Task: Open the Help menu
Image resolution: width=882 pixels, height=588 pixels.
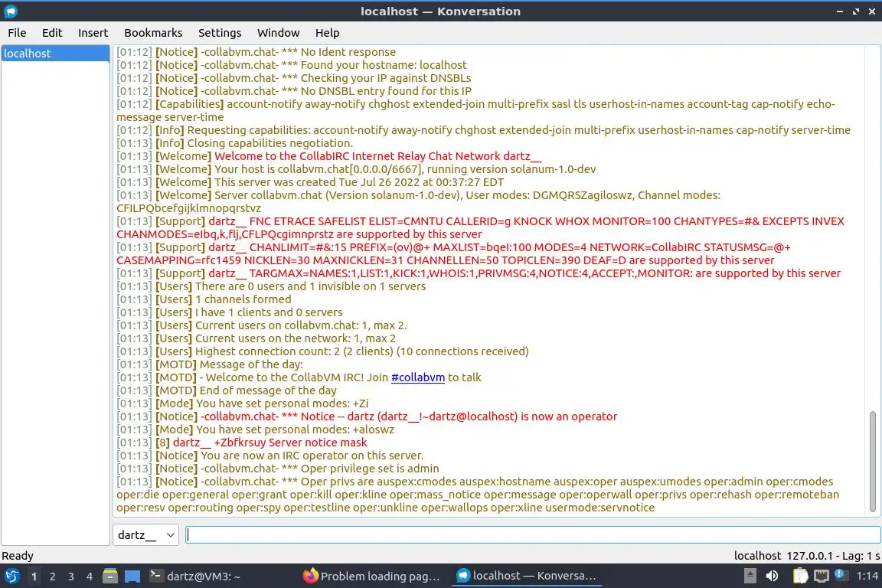Action: click(327, 33)
